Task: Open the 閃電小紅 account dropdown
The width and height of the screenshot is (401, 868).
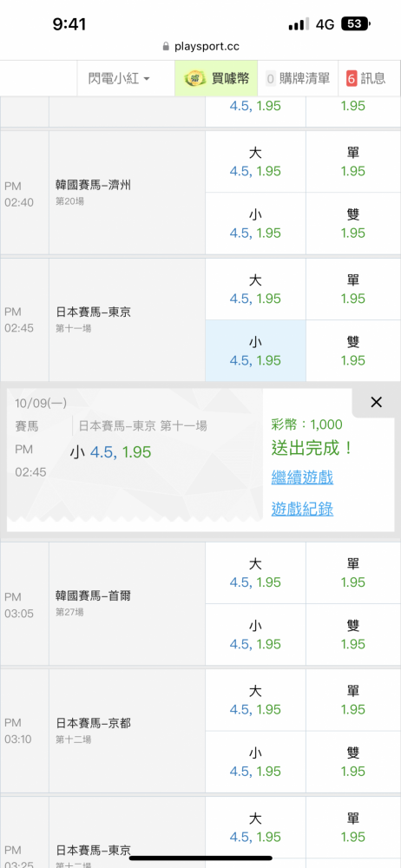Action: pyautogui.click(x=119, y=79)
